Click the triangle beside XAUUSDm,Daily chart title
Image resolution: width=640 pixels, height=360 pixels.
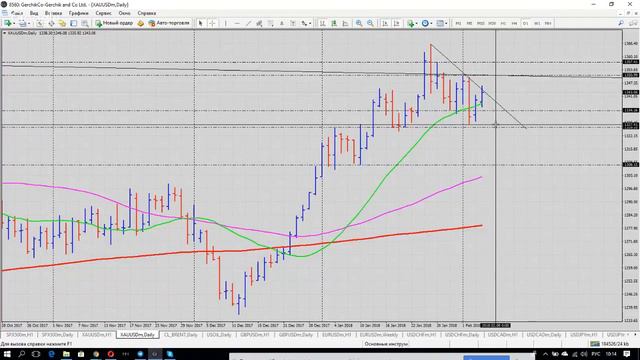(4, 33)
